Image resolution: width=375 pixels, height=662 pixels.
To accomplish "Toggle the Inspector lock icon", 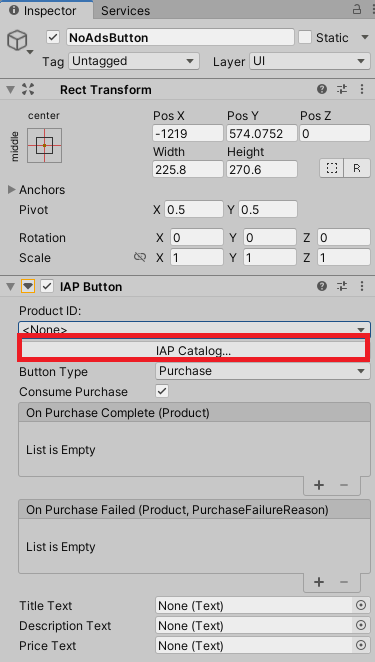I will [357, 10].
